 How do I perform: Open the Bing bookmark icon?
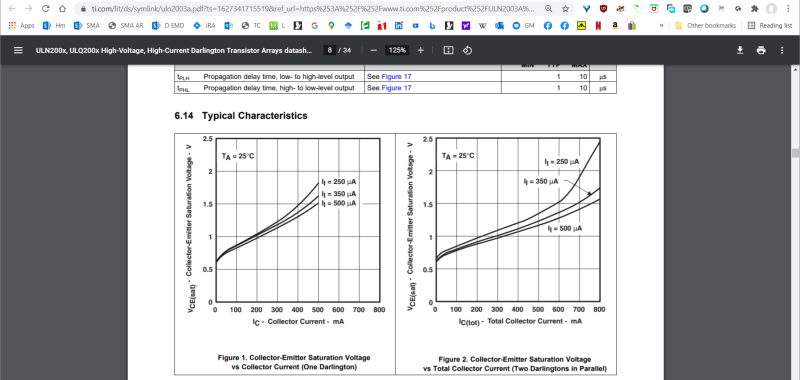(x=432, y=26)
